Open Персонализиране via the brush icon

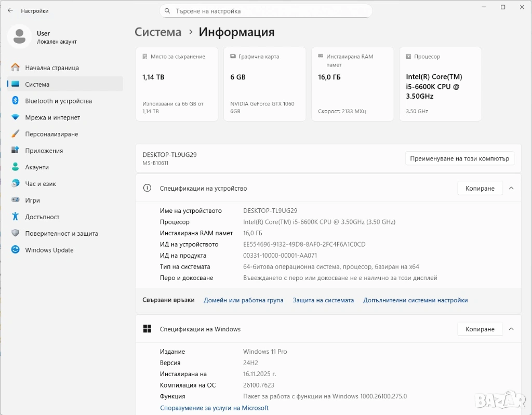point(15,134)
